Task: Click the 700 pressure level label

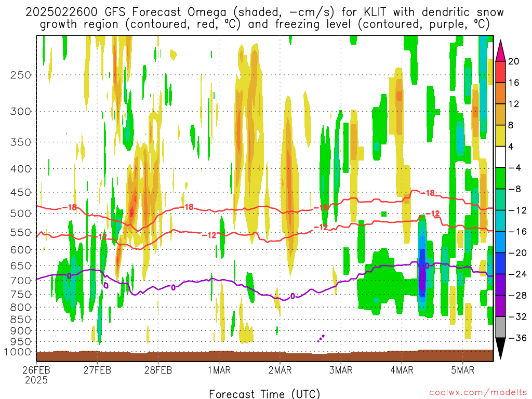Action: 21,281
